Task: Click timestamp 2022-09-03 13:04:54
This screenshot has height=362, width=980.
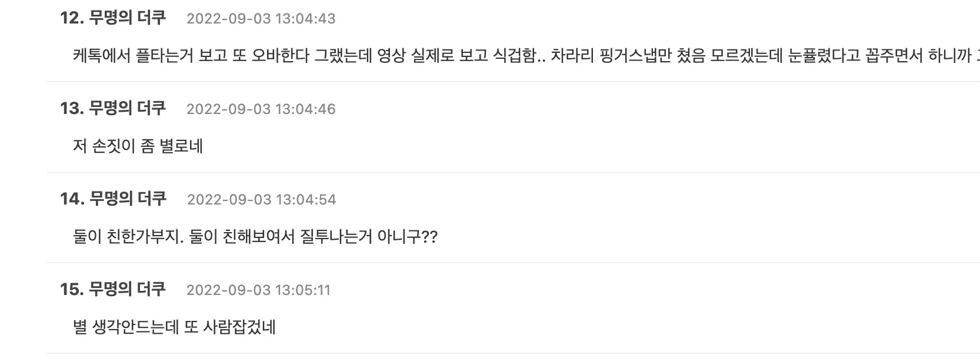Action: pos(262,200)
